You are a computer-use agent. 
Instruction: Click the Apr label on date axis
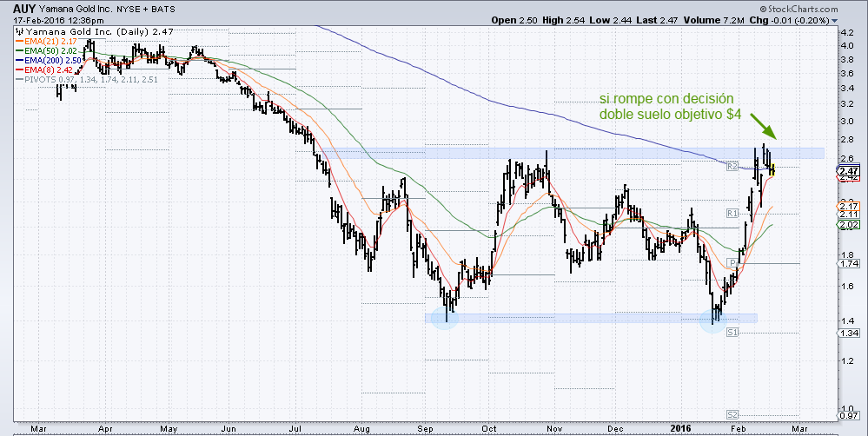105,429
